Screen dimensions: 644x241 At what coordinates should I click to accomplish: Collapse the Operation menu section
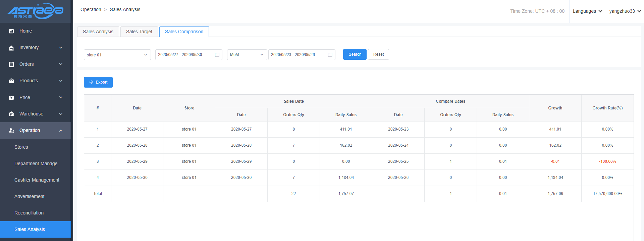pos(61,131)
